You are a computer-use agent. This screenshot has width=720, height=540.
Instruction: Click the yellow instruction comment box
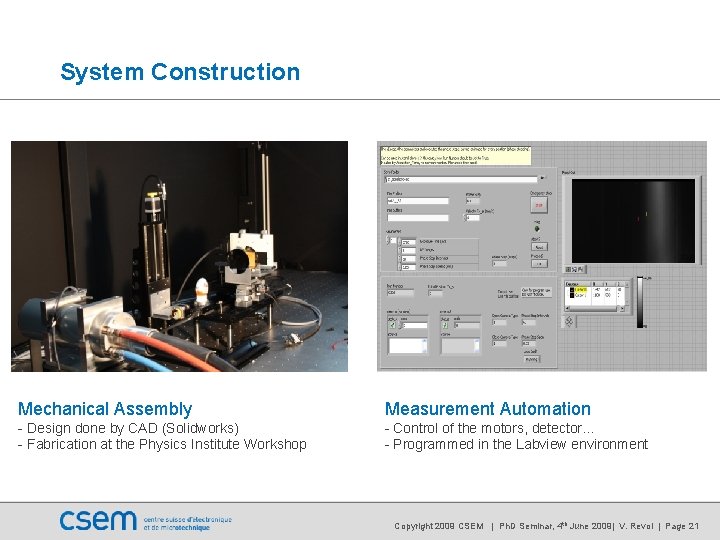[x=456, y=156]
